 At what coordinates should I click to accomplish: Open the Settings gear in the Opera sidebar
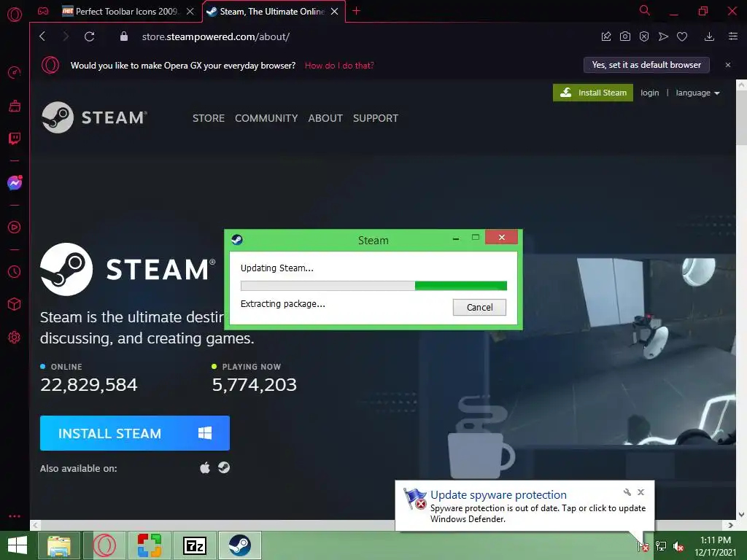[15, 337]
